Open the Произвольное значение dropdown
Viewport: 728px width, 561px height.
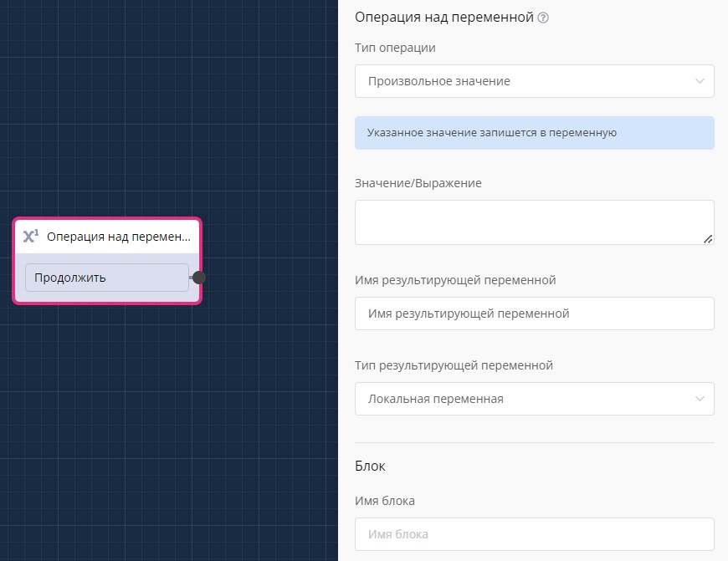coord(534,81)
